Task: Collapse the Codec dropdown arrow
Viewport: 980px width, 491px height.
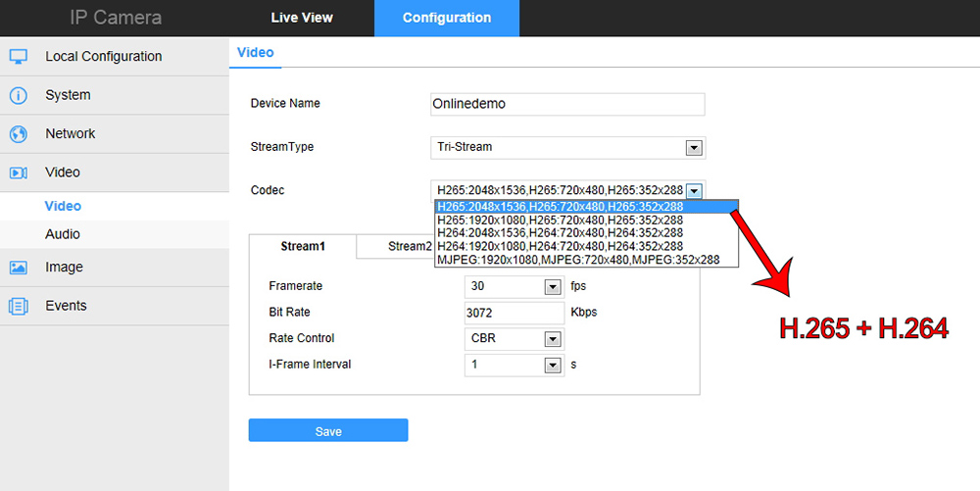Action: click(x=694, y=190)
